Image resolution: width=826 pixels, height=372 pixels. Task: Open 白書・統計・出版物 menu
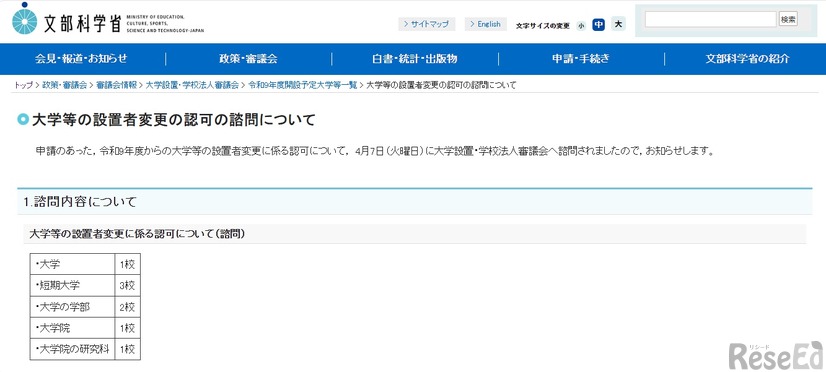414,59
